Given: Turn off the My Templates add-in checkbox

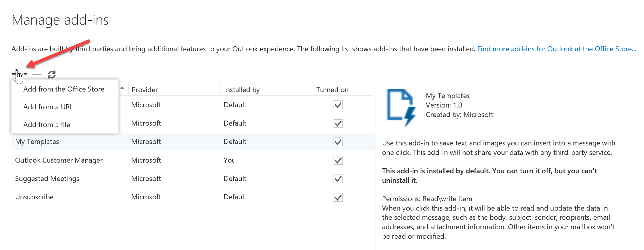Looking at the screenshot, I should click(338, 142).
